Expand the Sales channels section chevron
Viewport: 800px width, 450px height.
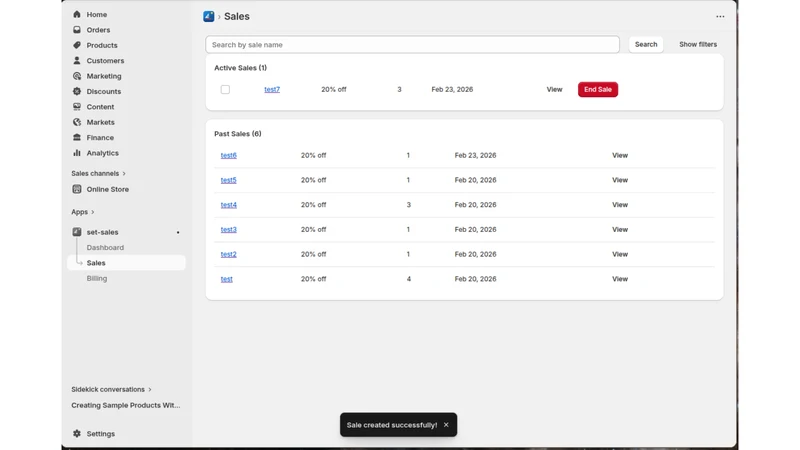tap(124, 173)
